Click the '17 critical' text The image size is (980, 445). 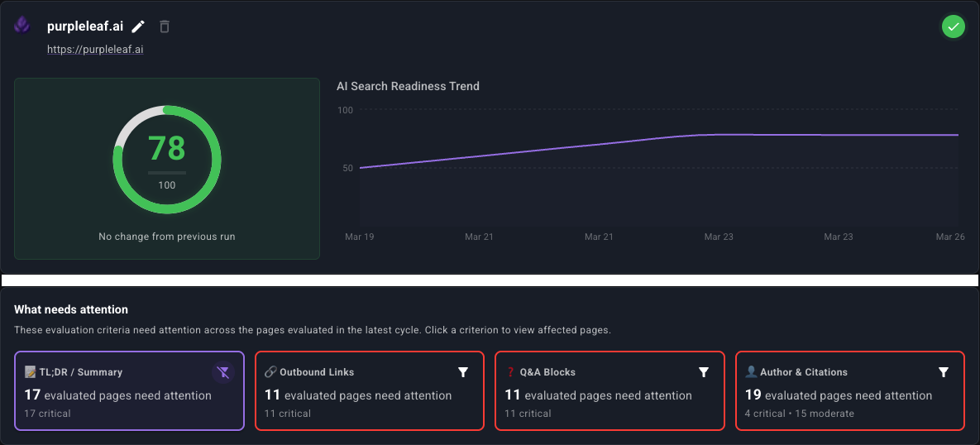[47, 414]
